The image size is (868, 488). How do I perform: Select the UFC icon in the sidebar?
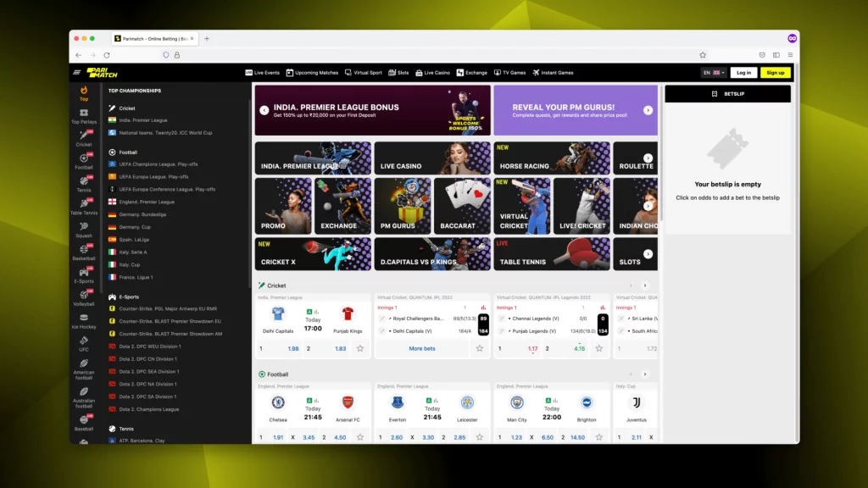click(84, 344)
